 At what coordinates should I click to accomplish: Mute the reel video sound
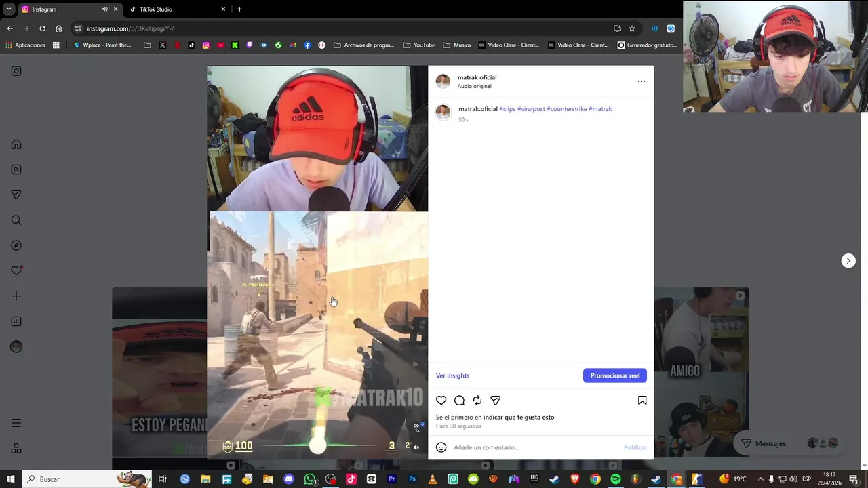(x=416, y=447)
